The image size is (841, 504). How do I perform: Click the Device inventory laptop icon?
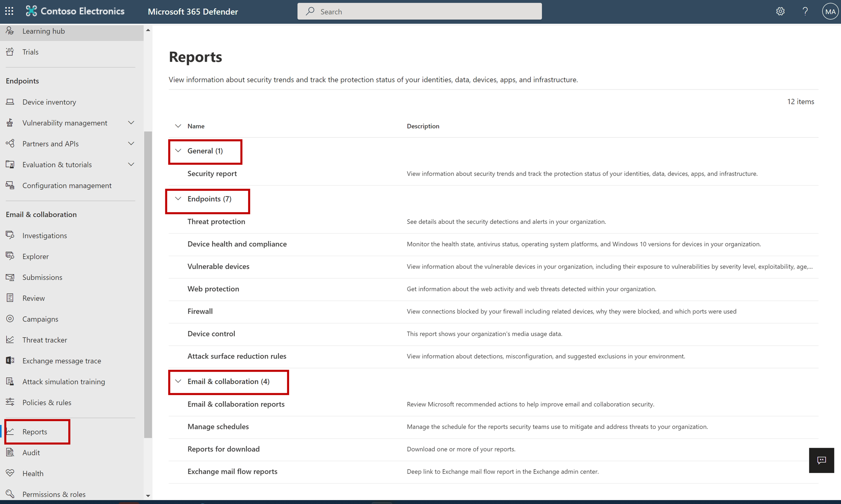[x=10, y=102]
